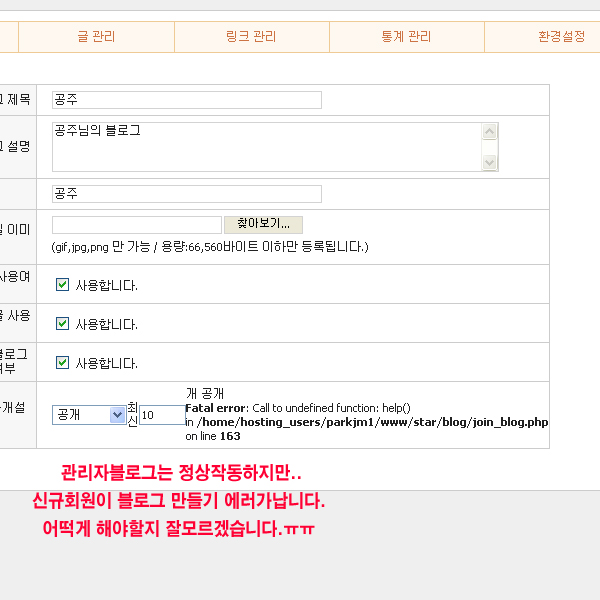Uncheck 사용합니다 in the 용 사용 row
Image resolution: width=600 pixels, height=600 pixels.
pyautogui.click(x=62, y=324)
